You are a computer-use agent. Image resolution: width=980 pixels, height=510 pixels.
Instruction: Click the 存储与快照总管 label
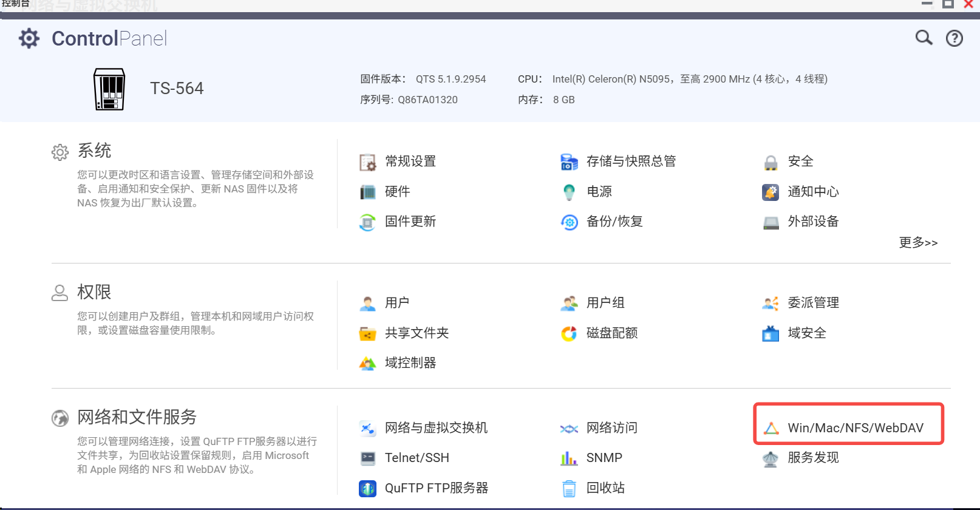click(631, 161)
